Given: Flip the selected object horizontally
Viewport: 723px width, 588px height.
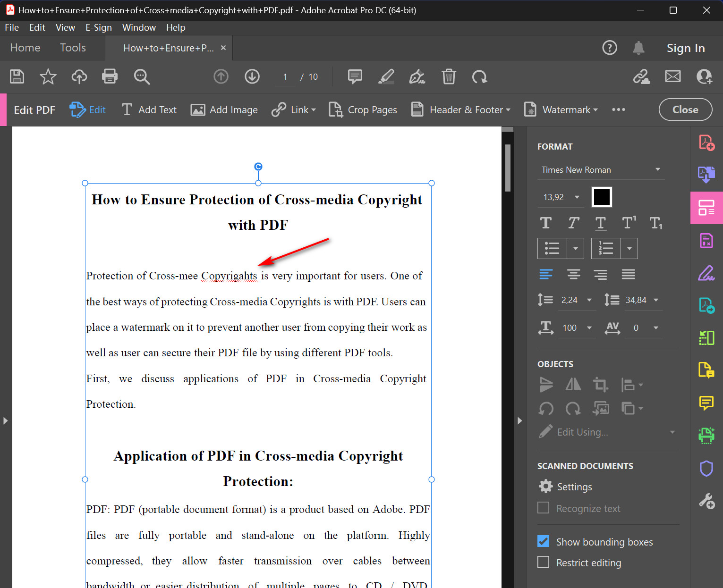Looking at the screenshot, I should point(573,385).
